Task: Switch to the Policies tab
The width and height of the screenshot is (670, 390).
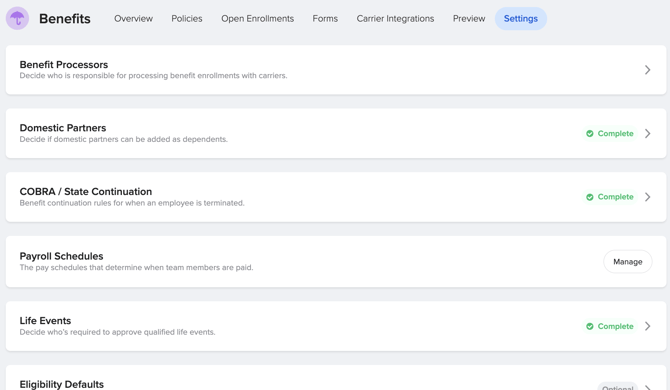Action: (187, 19)
